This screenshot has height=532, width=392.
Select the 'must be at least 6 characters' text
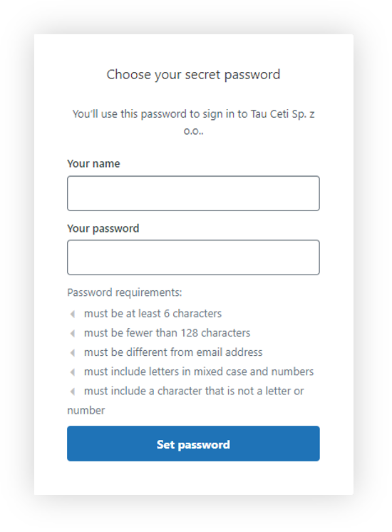point(153,314)
